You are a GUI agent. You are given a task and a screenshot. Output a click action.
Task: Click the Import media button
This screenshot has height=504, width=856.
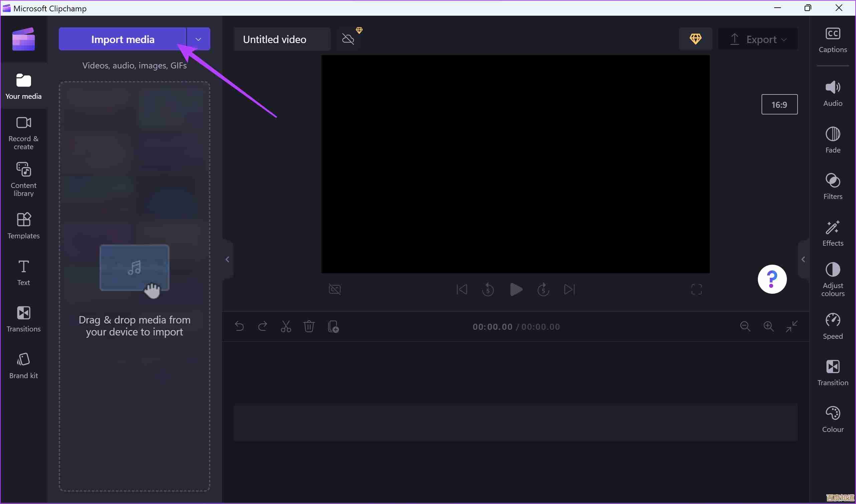tap(122, 39)
